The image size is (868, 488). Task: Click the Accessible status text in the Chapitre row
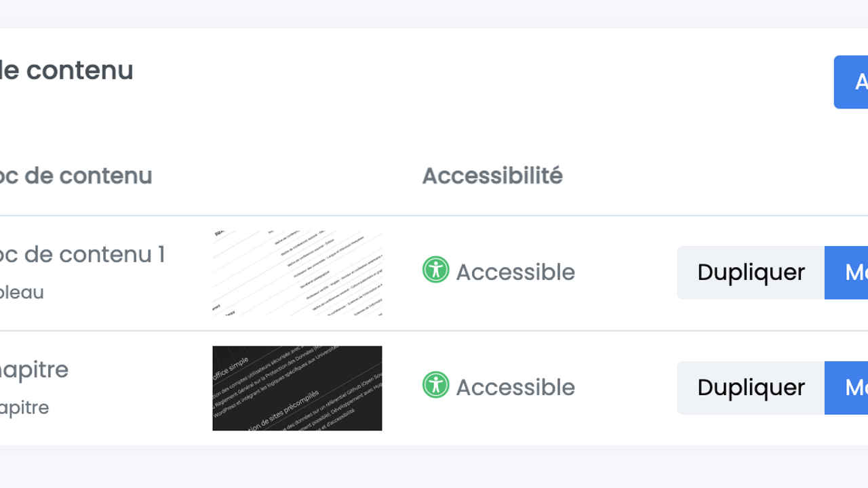pos(515,388)
